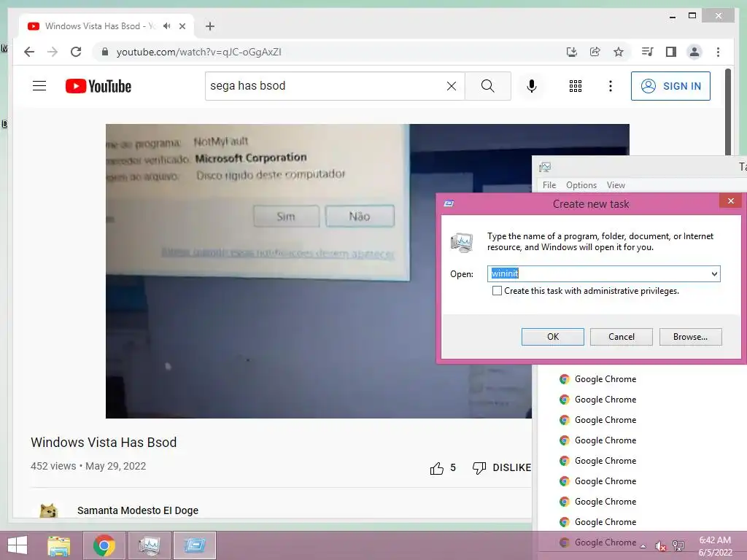This screenshot has width=747, height=560.
Task: Click the Create new task title bar icon
Action: click(449, 204)
